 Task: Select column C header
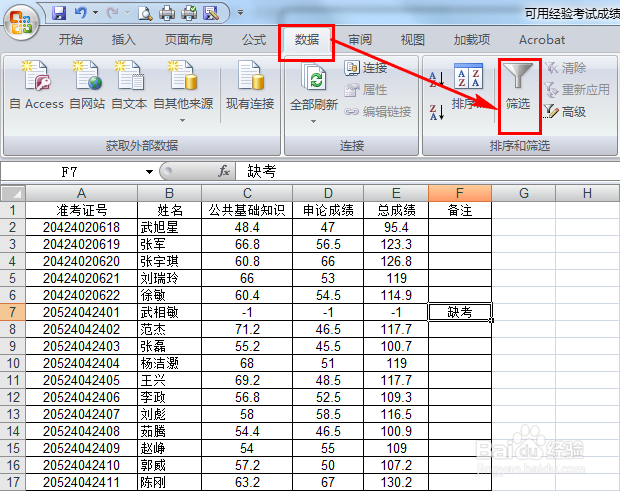[x=247, y=193]
